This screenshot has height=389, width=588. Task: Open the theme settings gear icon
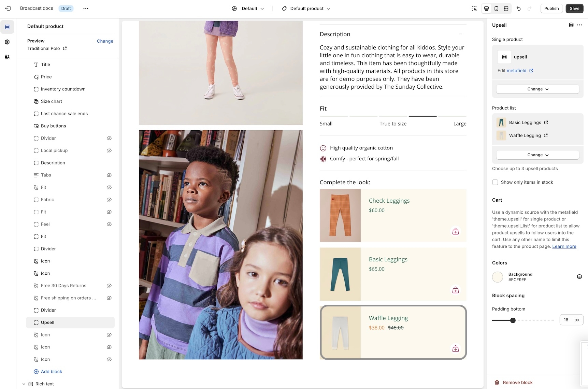coord(7,42)
